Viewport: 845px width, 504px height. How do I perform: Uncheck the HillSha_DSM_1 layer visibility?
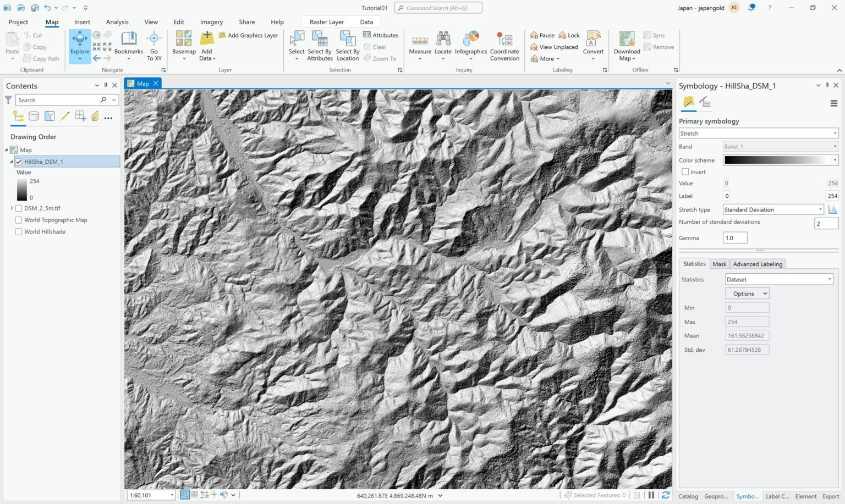coord(19,162)
